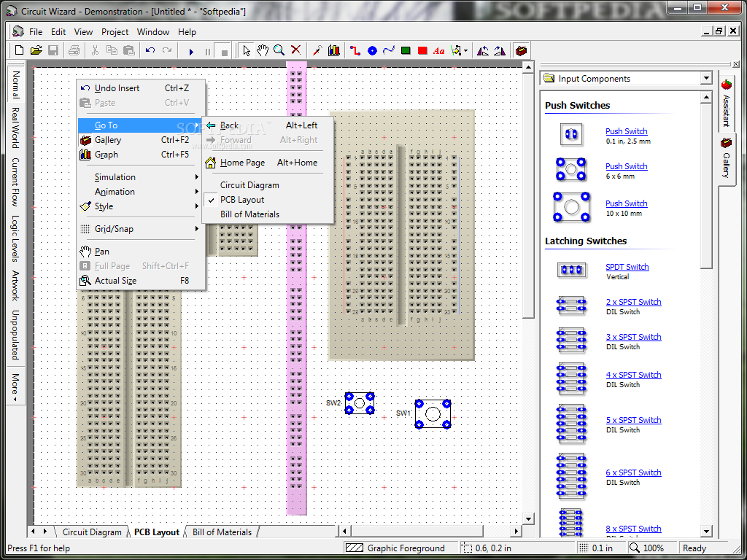Select Bill of Materials in submenu

(x=268, y=215)
